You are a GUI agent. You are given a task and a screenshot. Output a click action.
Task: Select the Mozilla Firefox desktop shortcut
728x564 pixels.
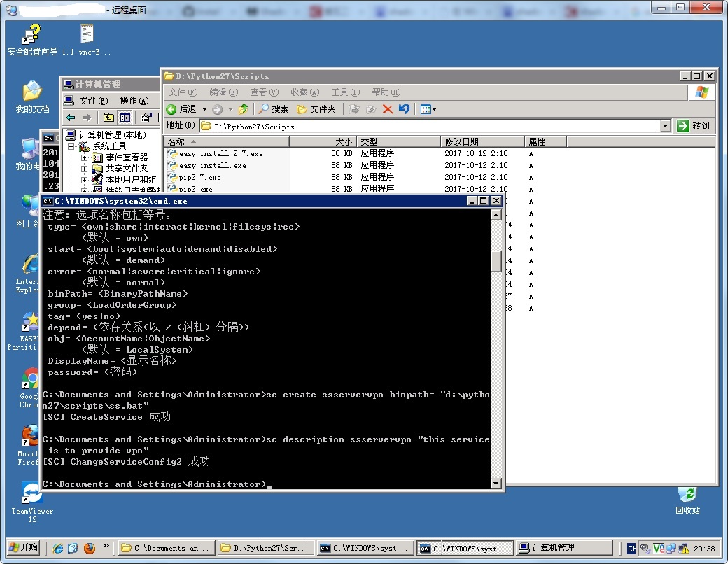click(x=29, y=445)
